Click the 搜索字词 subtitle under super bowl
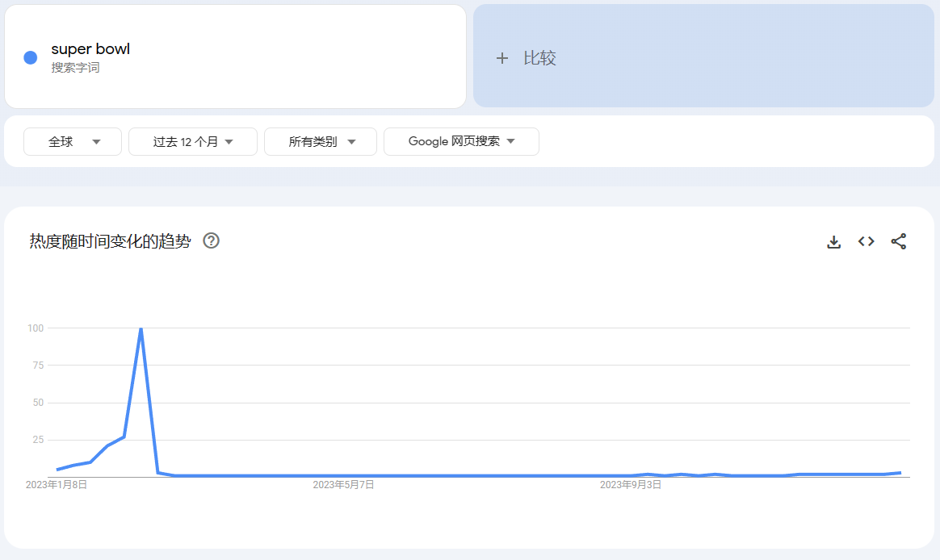Viewport: 940px width, 560px height. 76,68
